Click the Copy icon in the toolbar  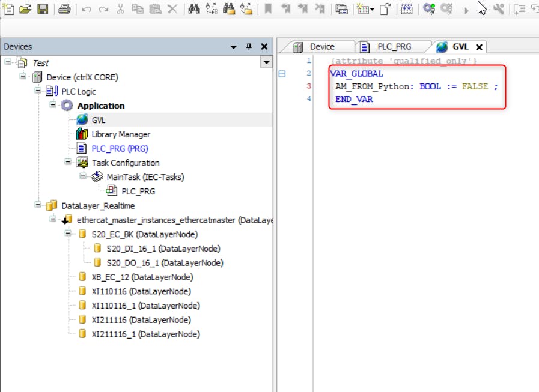coord(138,9)
